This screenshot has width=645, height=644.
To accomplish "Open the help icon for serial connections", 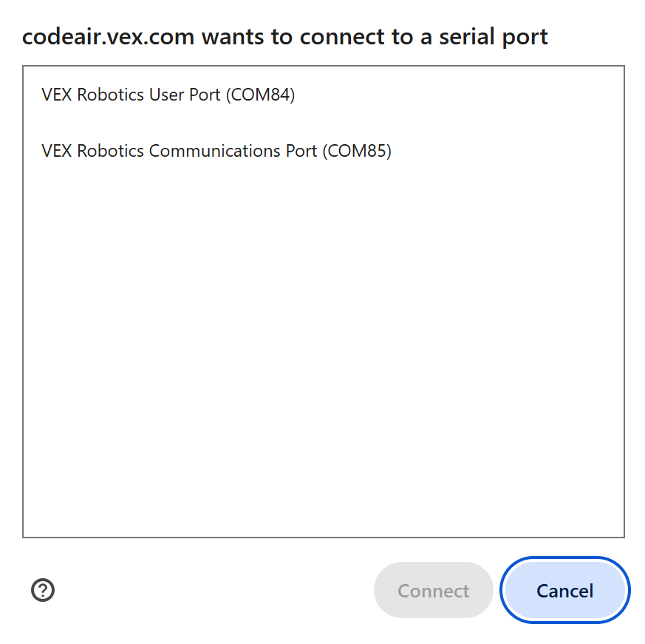I will pos(43,590).
